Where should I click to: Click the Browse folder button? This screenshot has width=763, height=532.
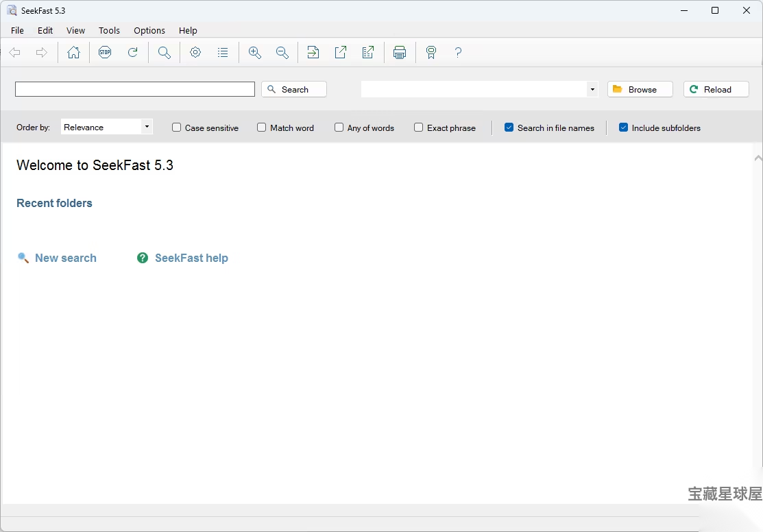click(x=640, y=89)
